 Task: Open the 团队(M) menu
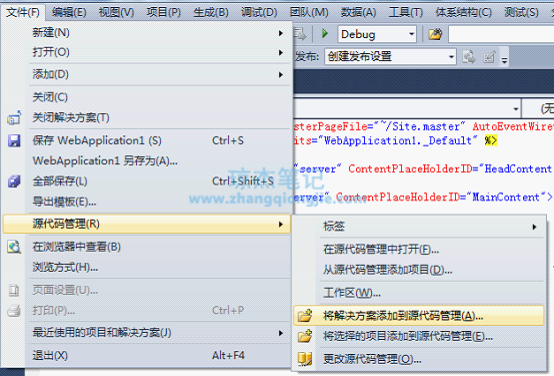(309, 13)
